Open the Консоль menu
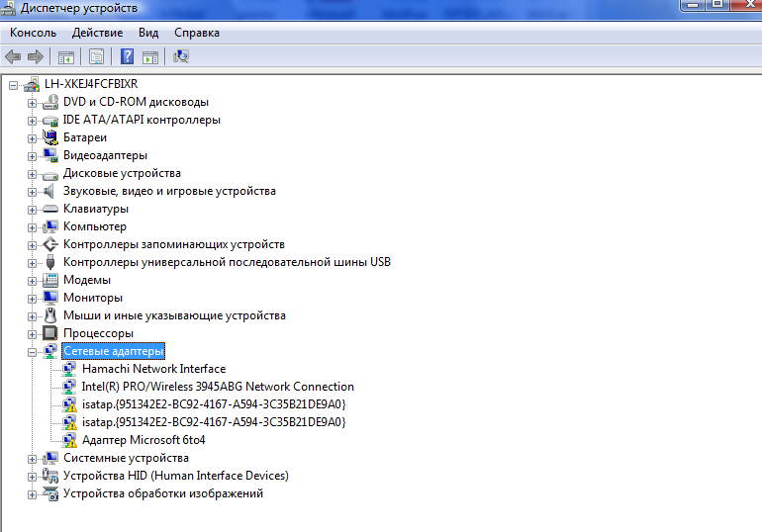The height and width of the screenshot is (532, 762). [x=33, y=33]
